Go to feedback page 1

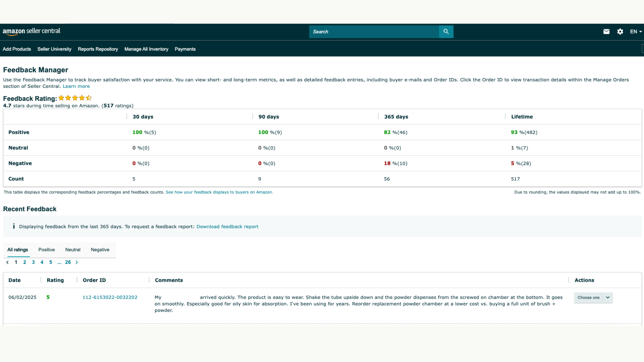tap(16, 262)
